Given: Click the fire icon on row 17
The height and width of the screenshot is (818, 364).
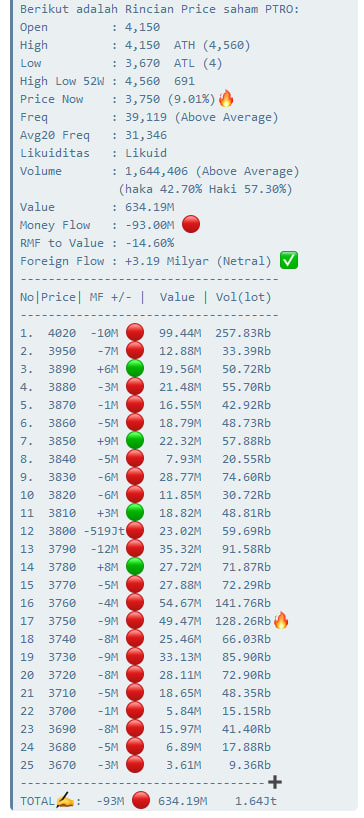Looking at the screenshot, I should point(281,620).
